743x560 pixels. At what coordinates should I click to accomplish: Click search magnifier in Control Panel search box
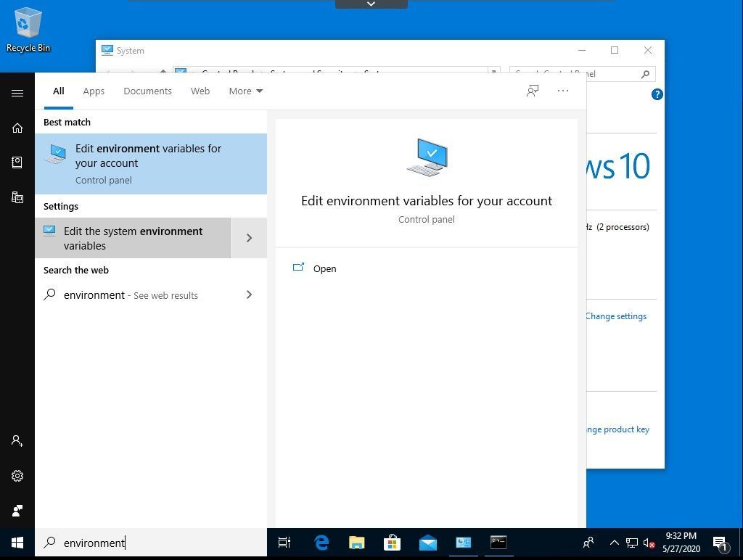(x=645, y=74)
